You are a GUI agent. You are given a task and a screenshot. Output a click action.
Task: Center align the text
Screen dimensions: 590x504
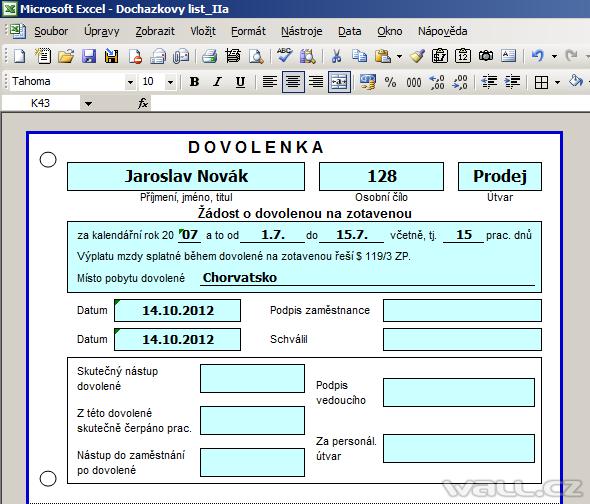(293, 82)
